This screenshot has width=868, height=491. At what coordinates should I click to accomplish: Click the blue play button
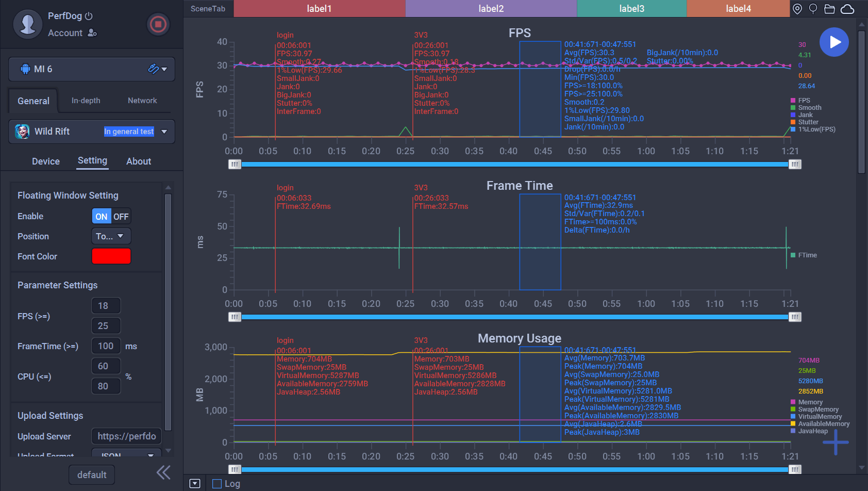834,42
